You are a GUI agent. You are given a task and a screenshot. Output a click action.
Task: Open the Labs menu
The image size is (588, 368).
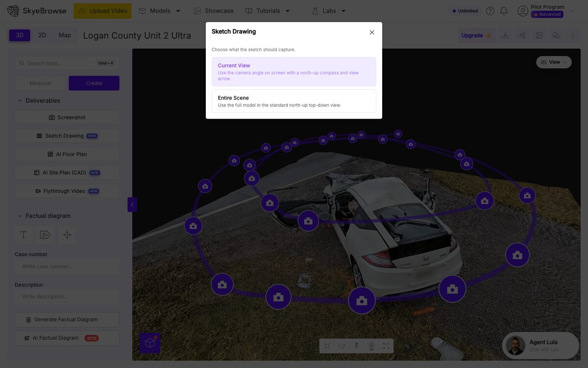click(x=329, y=11)
